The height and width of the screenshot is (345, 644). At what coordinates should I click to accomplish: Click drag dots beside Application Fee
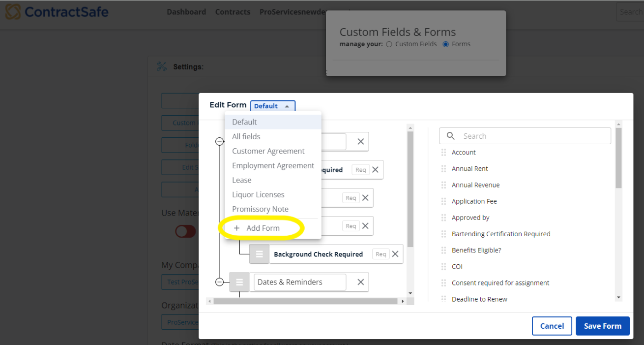[443, 201]
